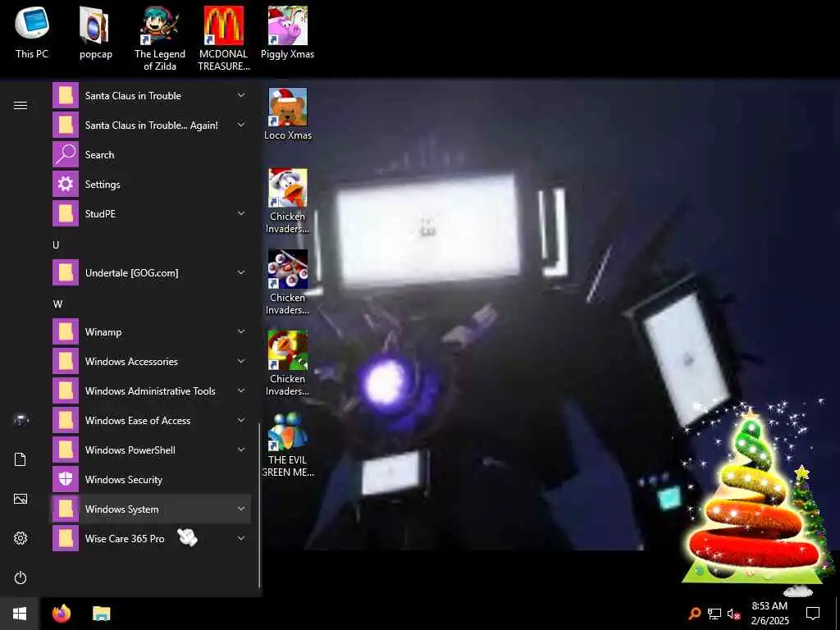Open Settings gear in Start sidebar
The width and height of the screenshot is (840, 630).
coord(21,538)
